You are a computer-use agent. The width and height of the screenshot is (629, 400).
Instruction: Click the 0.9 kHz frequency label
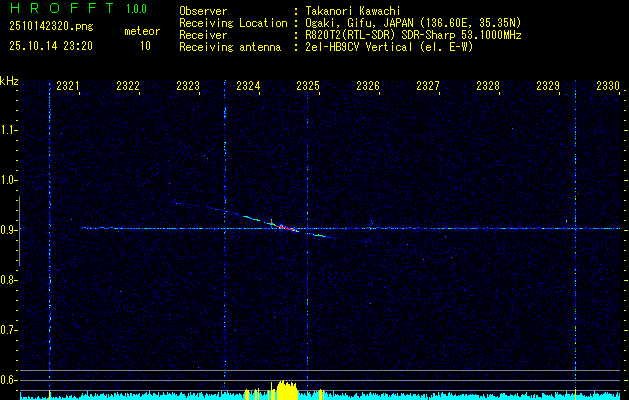[9, 230]
